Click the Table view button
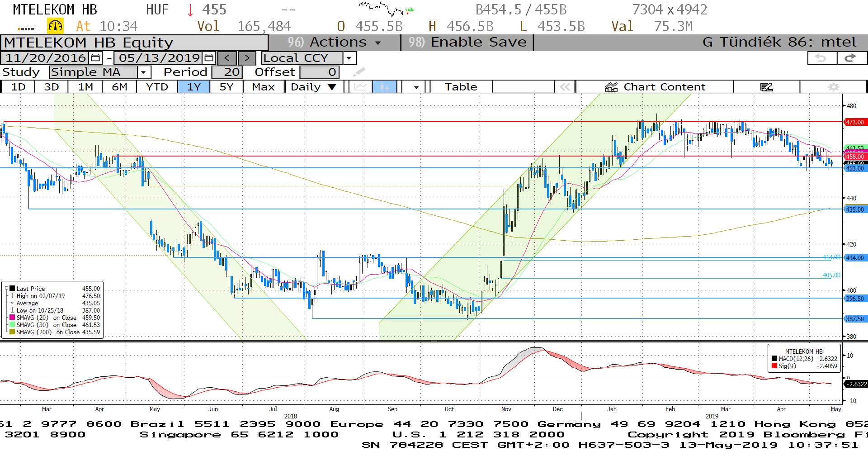868x470 pixels. [x=461, y=87]
